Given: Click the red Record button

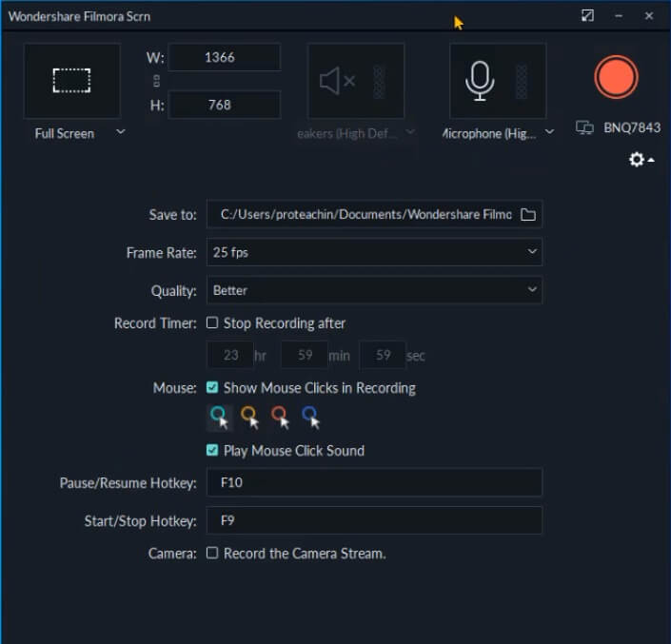Looking at the screenshot, I should pos(616,77).
